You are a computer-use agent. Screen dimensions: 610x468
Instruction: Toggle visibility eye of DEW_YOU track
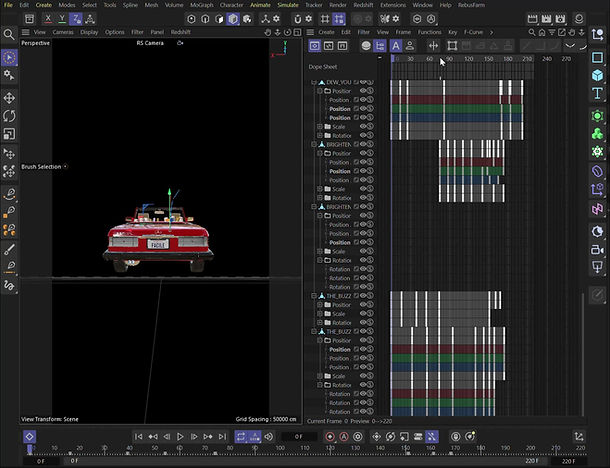click(x=361, y=82)
